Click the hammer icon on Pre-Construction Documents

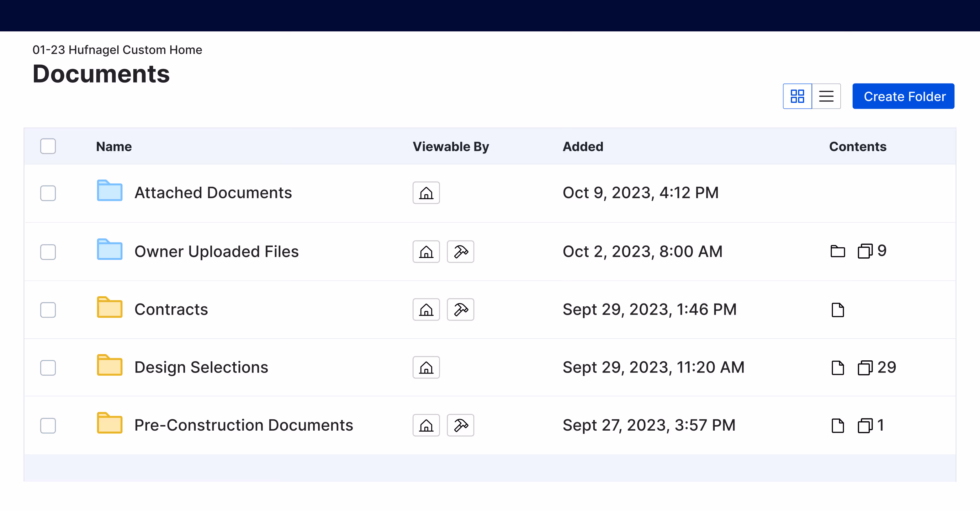click(460, 425)
